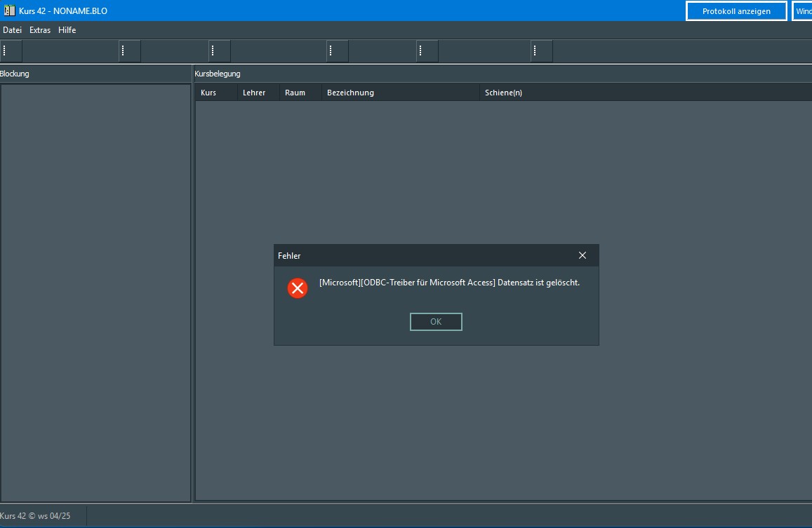Click the Fehler dialog title
Viewport: 812px width, 528px height.
[289, 256]
